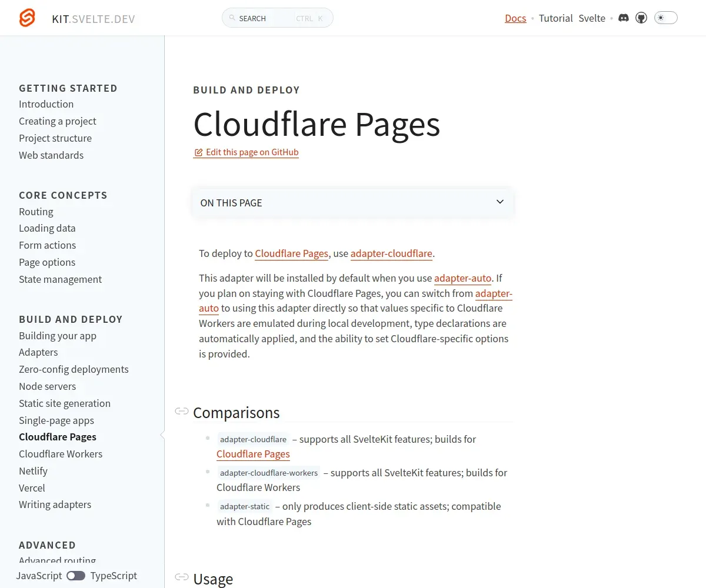This screenshot has height=588, width=706.
Task: Open the Svelte nav item
Action: point(592,18)
